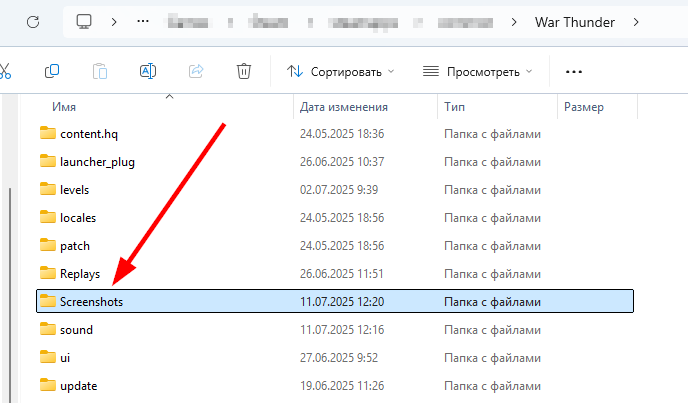Image resolution: width=688 pixels, height=403 pixels.
Task: Click Папка с файлами in update row
Action: point(492,386)
